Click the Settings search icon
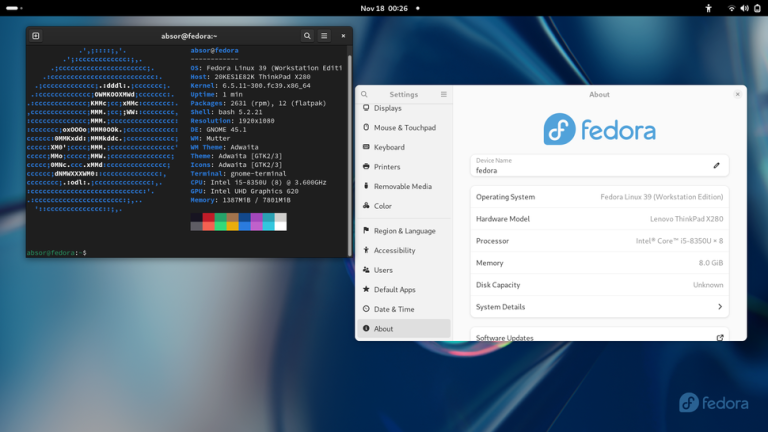The height and width of the screenshot is (432, 768). pos(365,94)
